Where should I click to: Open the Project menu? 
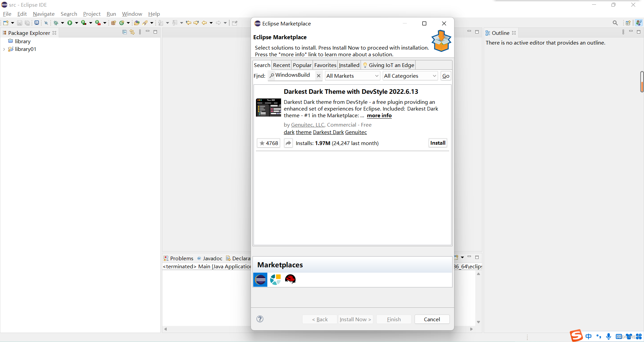click(x=92, y=14)
